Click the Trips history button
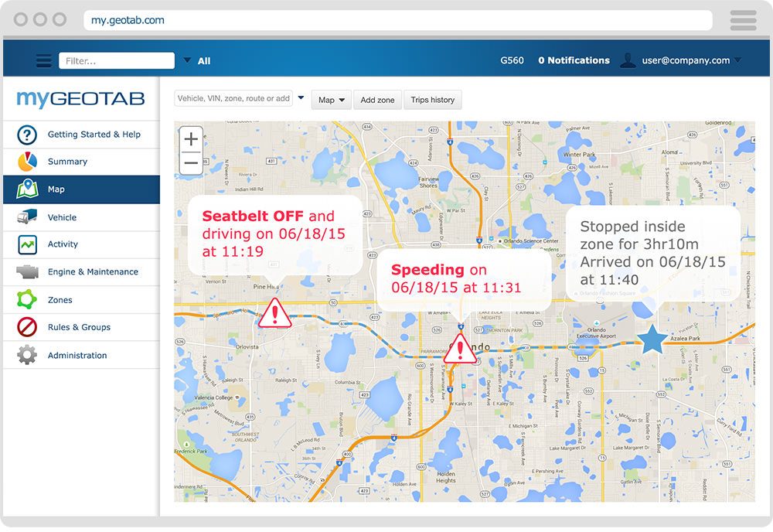This screenshot has height=532, width=773. pyautogui.click(x=433, y=100)
